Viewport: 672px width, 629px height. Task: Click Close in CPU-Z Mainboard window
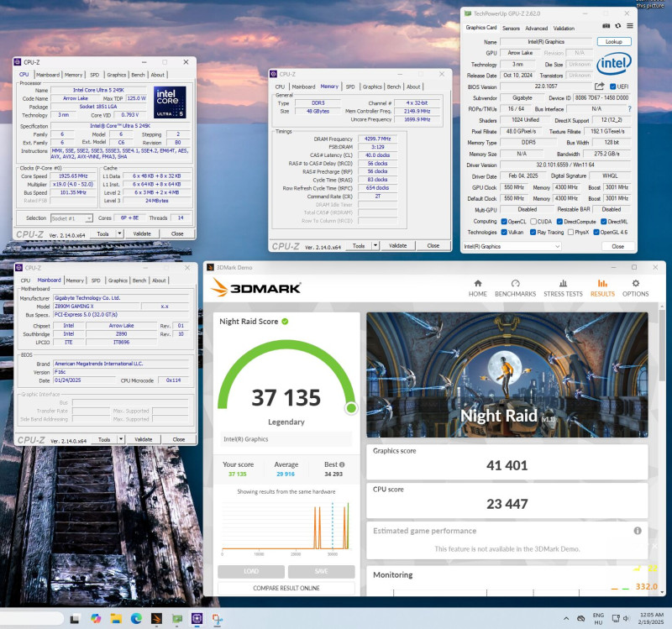tap(179, 439)
